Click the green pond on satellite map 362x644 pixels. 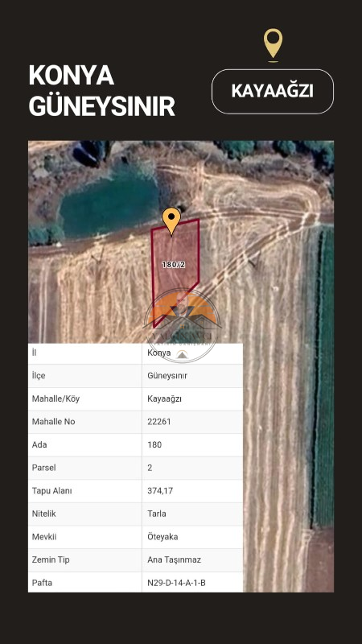[x=110, y=204]
